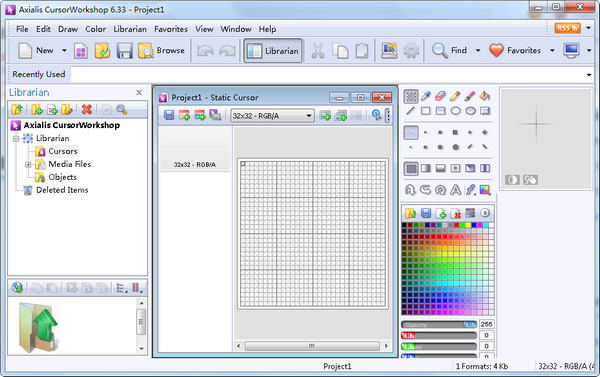Click the opacity value field showing 255
Screen dimensions: 600x377
(x=486, y=325)
